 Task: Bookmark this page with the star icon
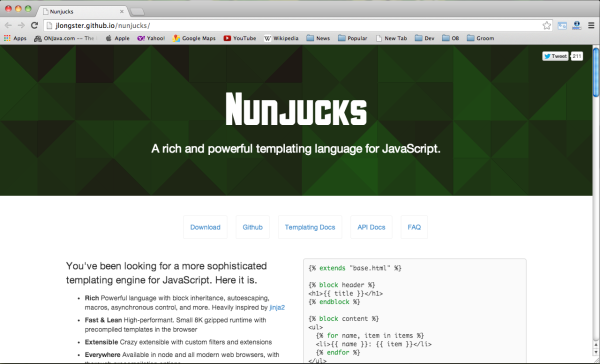[x=546, y=26]
